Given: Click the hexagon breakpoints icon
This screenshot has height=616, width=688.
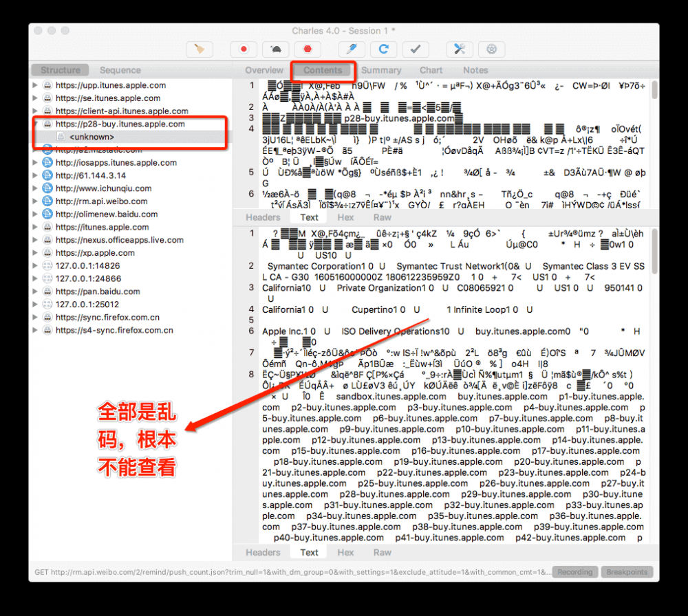Looking at the screenshot, I should tap(308, 49).
